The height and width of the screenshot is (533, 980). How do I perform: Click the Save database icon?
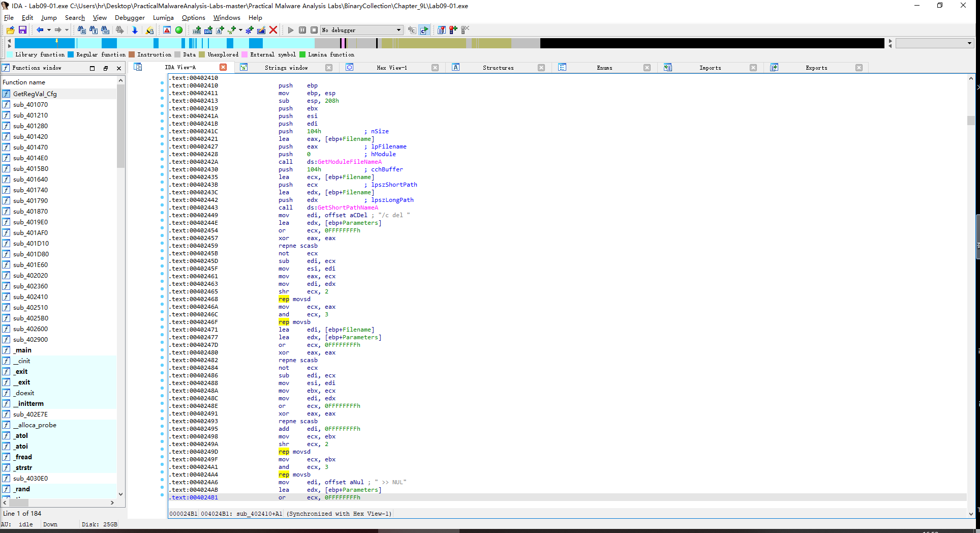click(x=22, y=30)
